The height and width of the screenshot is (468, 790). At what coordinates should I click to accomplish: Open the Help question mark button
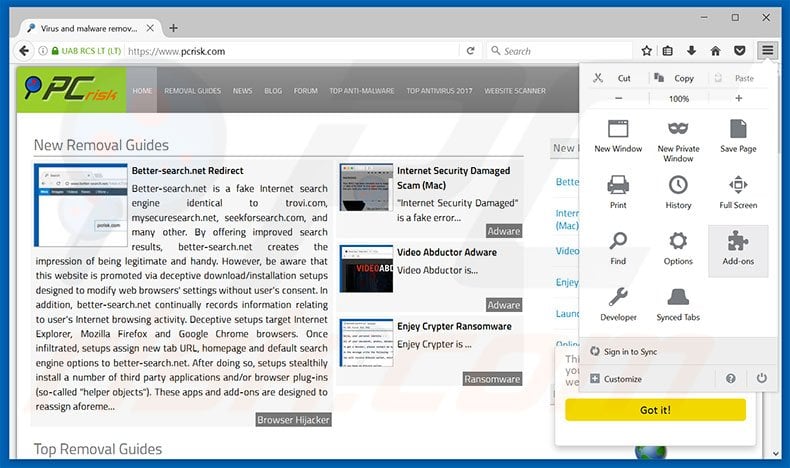[730, 379]
